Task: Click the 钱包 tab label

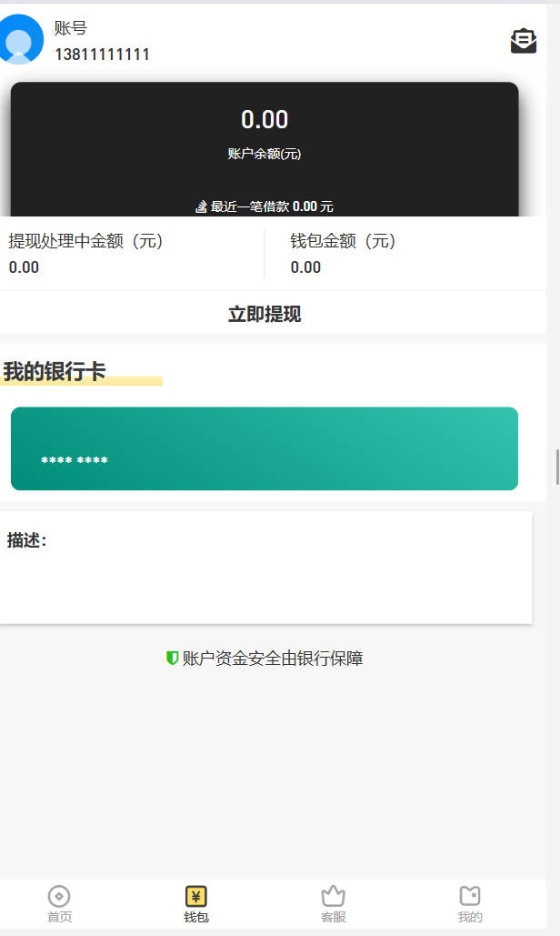Action: (196, 917)
